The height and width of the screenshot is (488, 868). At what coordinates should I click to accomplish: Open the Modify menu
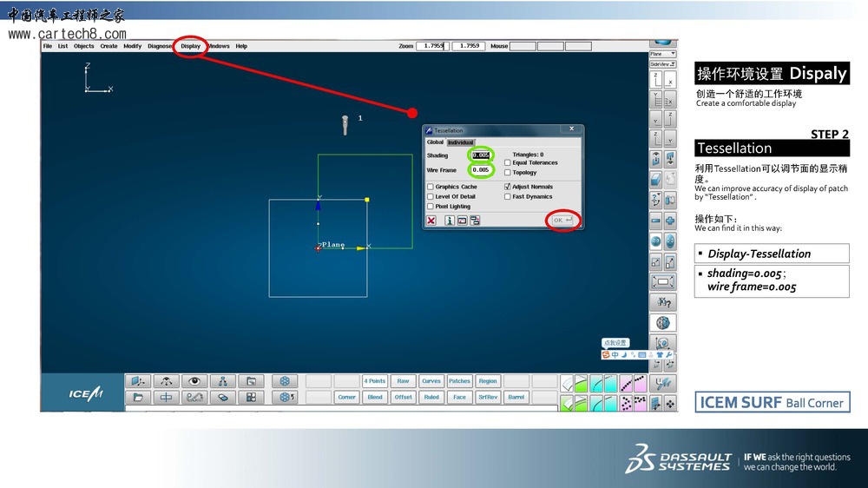coord(132,46)
